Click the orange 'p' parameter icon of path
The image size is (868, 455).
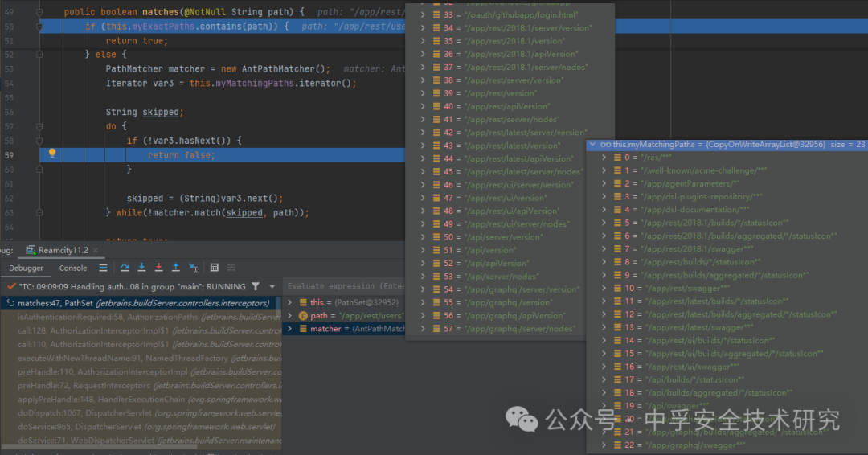click(x=303, y=315)
